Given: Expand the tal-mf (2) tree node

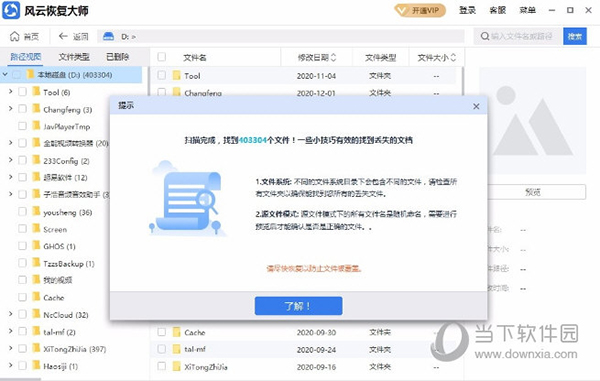Looking at the screenshot, I should coord(11,331).
